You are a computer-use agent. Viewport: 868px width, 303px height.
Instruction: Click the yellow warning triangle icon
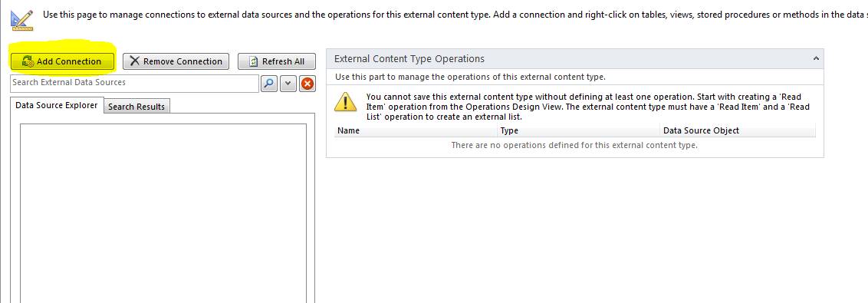click(x=347, y=103)
